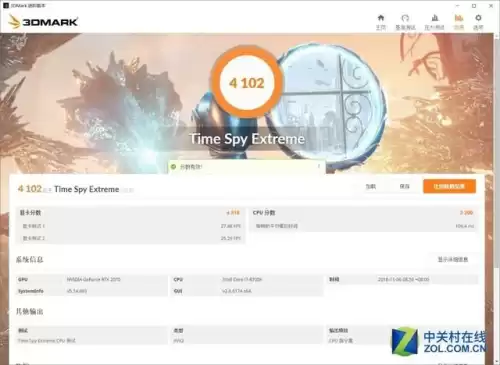Open the Home tab icon

pos(381,18)
